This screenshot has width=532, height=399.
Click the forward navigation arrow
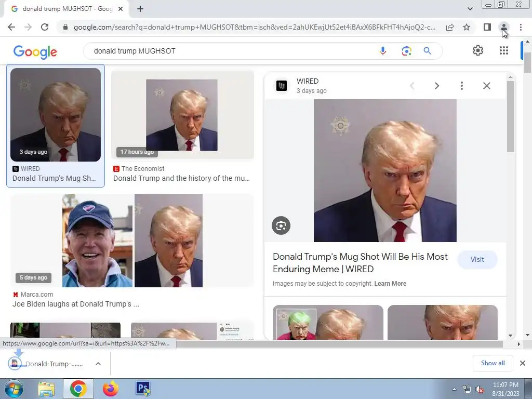(28, 27)
